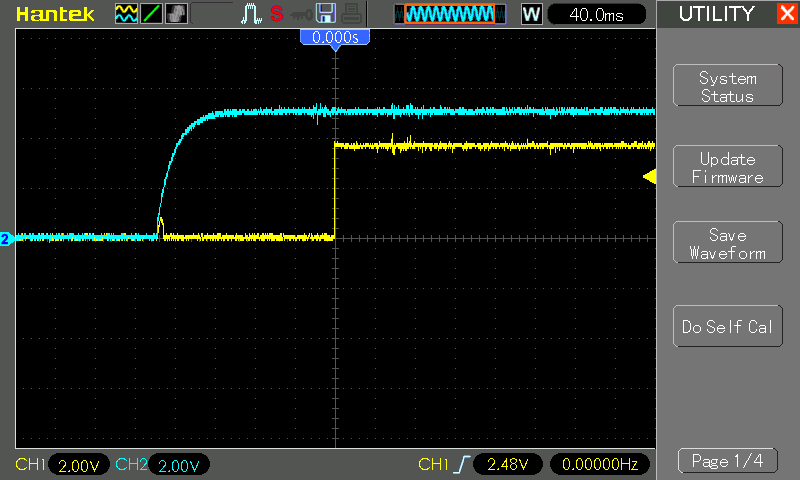
Task: Go to next page via Page 1/4
Action: pos(727,461)
